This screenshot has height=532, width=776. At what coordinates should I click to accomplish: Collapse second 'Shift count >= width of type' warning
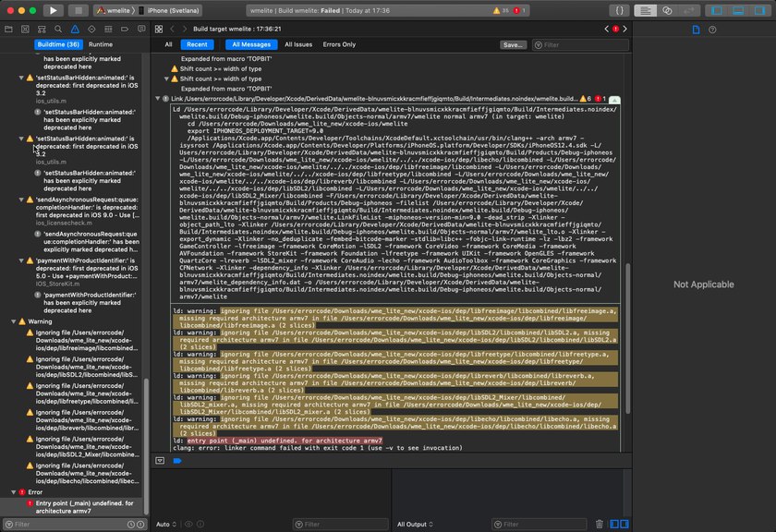point(167,79)
